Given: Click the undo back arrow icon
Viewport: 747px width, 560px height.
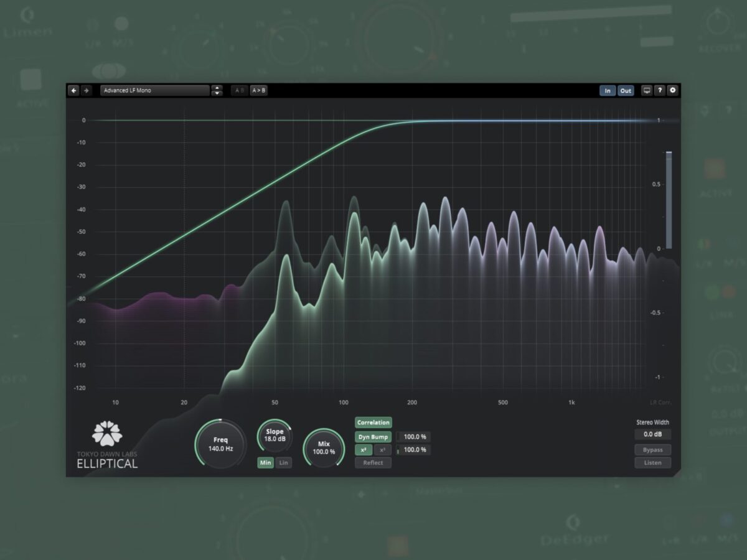Looking at the screenshot, I should click(x=74, y=90).
